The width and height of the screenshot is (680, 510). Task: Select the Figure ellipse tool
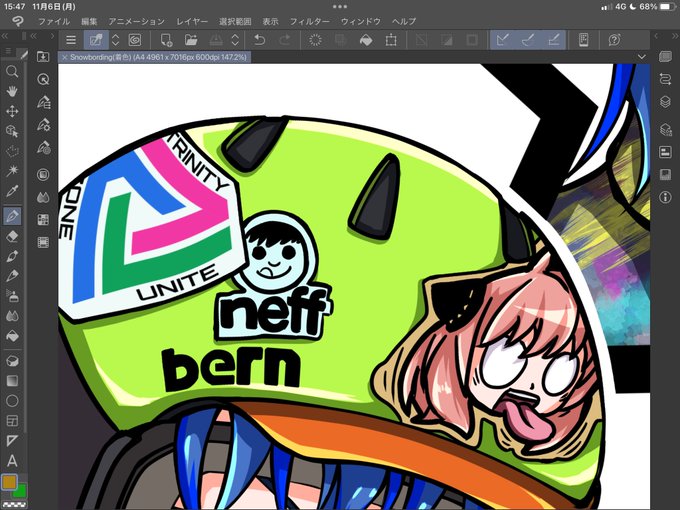pos(12,401)
